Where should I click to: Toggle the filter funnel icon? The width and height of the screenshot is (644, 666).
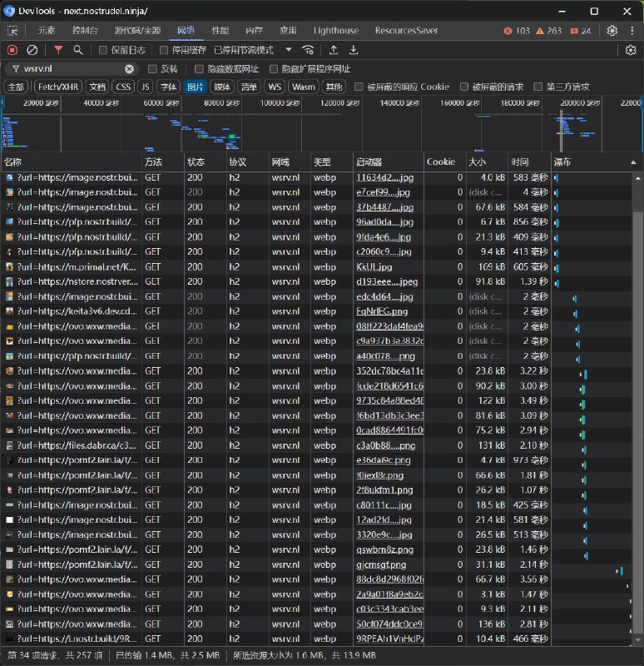[x=58, y=50]
